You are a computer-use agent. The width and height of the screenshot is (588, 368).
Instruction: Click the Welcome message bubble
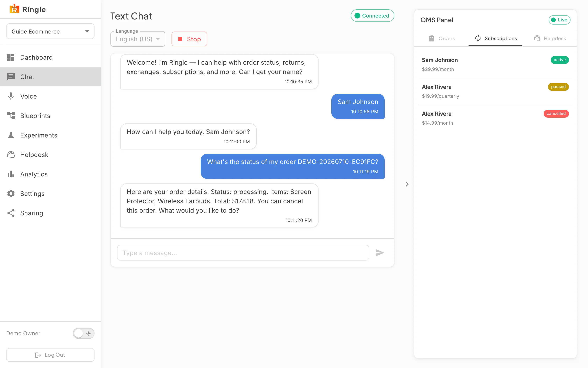pos(219,72)
